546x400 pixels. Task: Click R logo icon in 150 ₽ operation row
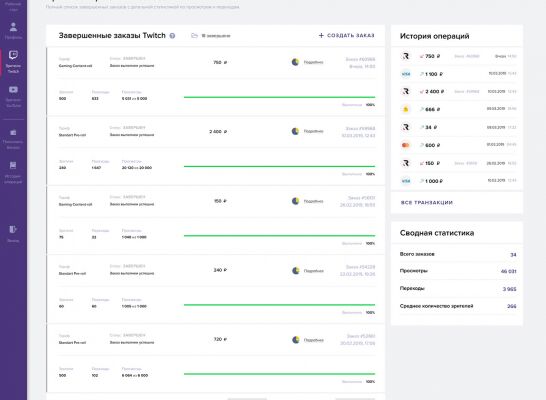406,163
